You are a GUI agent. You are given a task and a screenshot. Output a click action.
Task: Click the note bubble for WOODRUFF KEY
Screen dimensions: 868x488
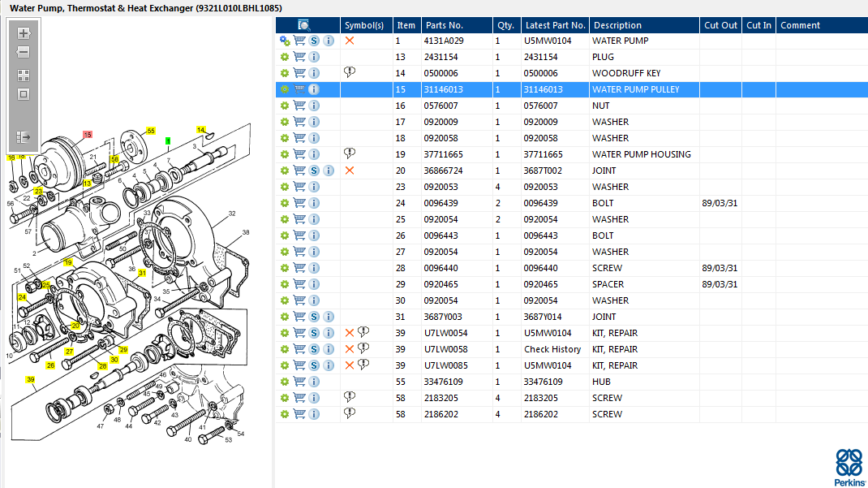pos(350,72)
